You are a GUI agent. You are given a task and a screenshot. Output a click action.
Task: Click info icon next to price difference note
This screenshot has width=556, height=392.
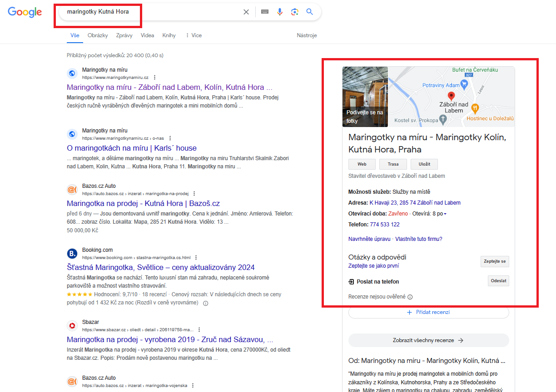tap(205, 303)
